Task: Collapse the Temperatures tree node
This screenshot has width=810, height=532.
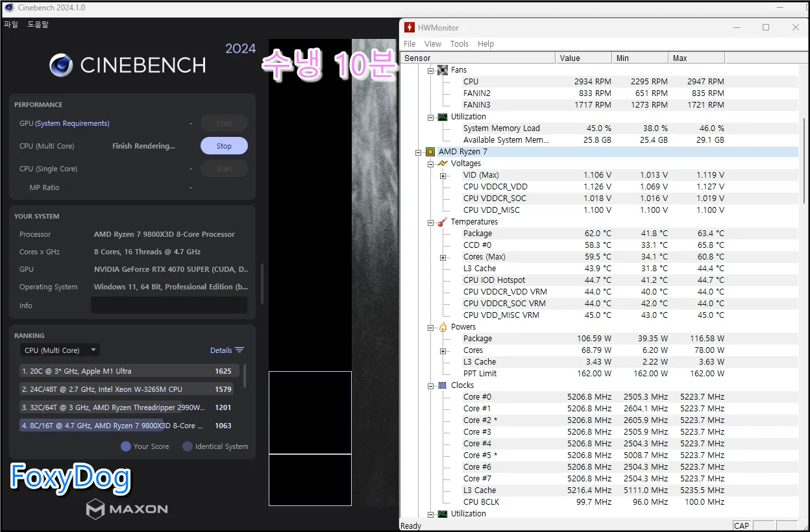Action: (x=430, y=222)
